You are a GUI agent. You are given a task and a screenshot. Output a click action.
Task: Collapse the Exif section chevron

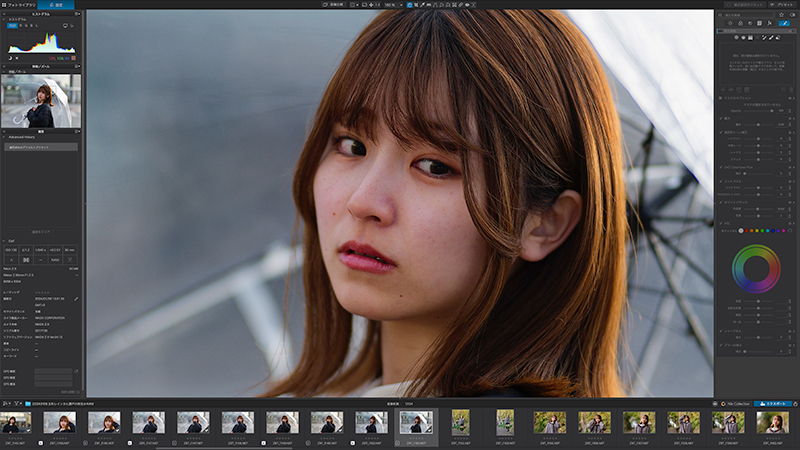4,241
